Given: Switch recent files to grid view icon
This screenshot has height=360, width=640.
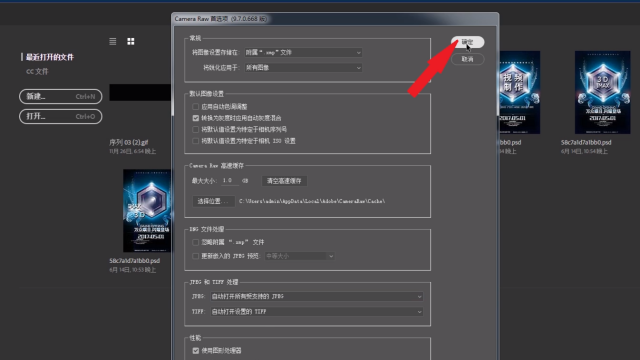Looking at the screenshot, I should click(131, 41).
